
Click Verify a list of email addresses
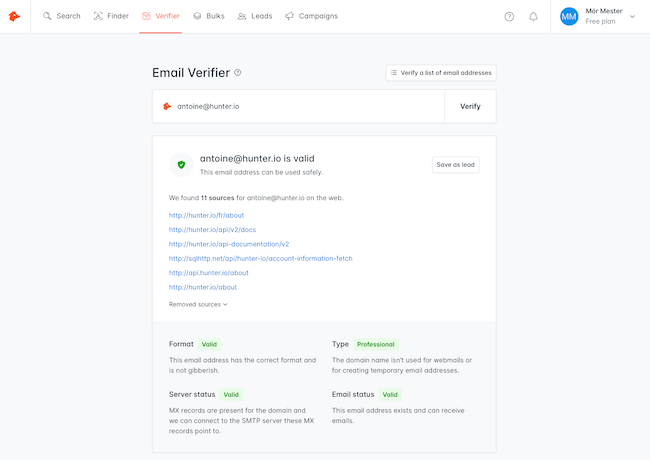440,73
